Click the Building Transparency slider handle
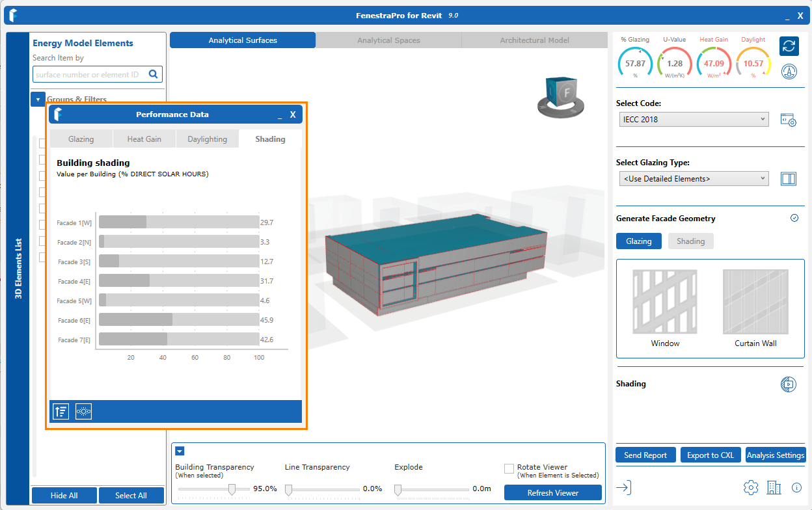 (232, 489)
